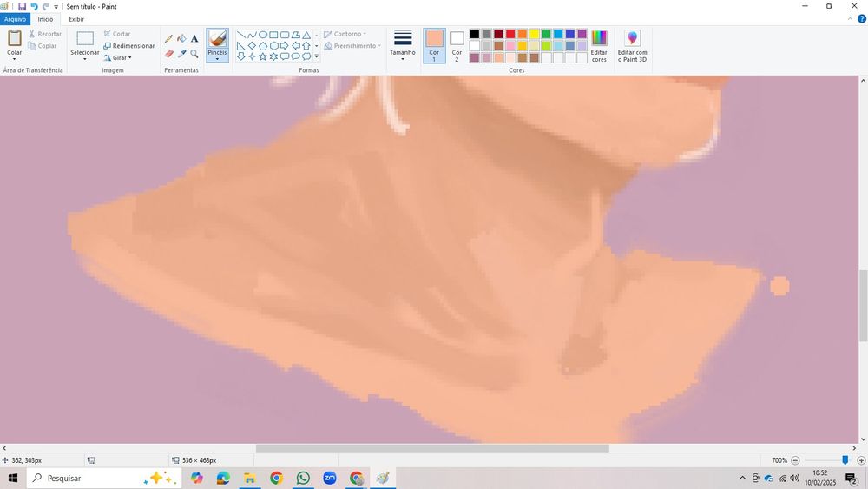The height and width of the screenshot is (489, 868).
Task: Open Paint help question mark icon
Action: pyautogui.click(x=861, y=19)
